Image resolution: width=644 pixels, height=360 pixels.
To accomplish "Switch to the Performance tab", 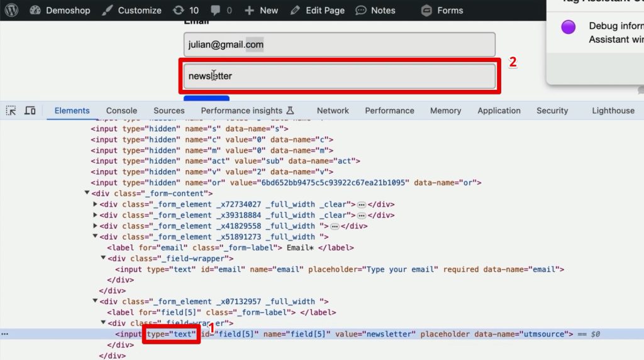I will 389,111.
